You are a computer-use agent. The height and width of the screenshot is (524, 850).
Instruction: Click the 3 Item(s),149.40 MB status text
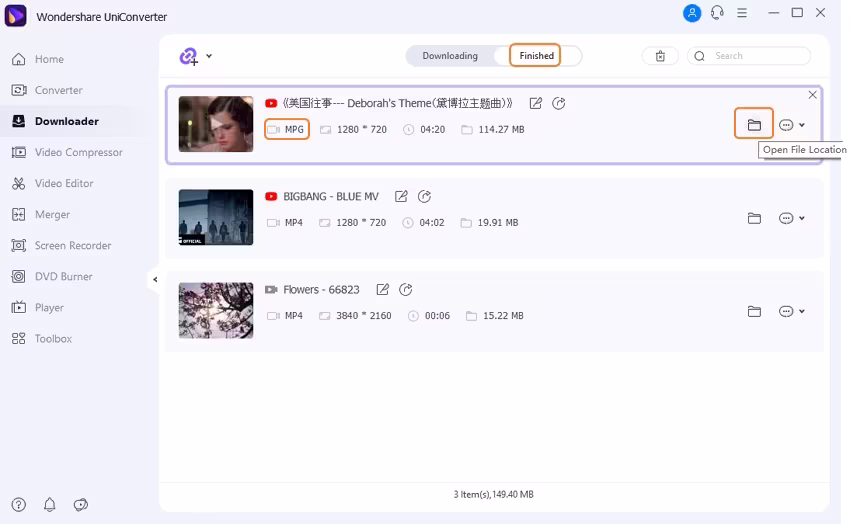pos(493,495)
